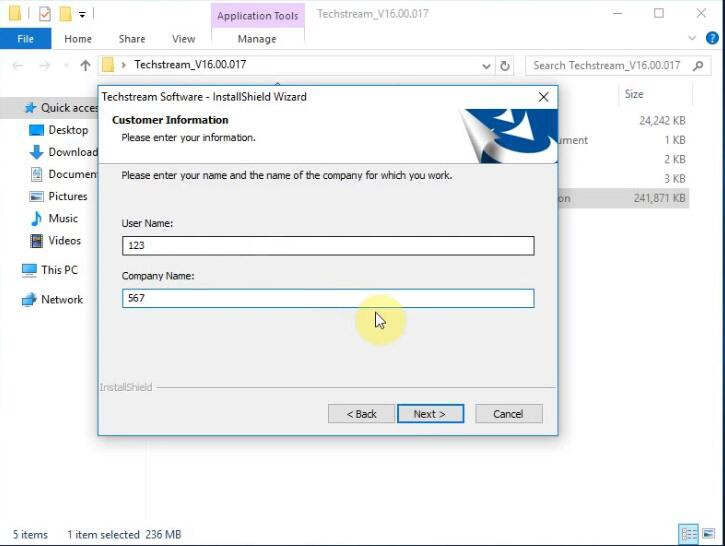Screen dimensions: 725x546
Task: Click Techstream_V16.00.017 in the address bar
Action: [x=190, y=65]
